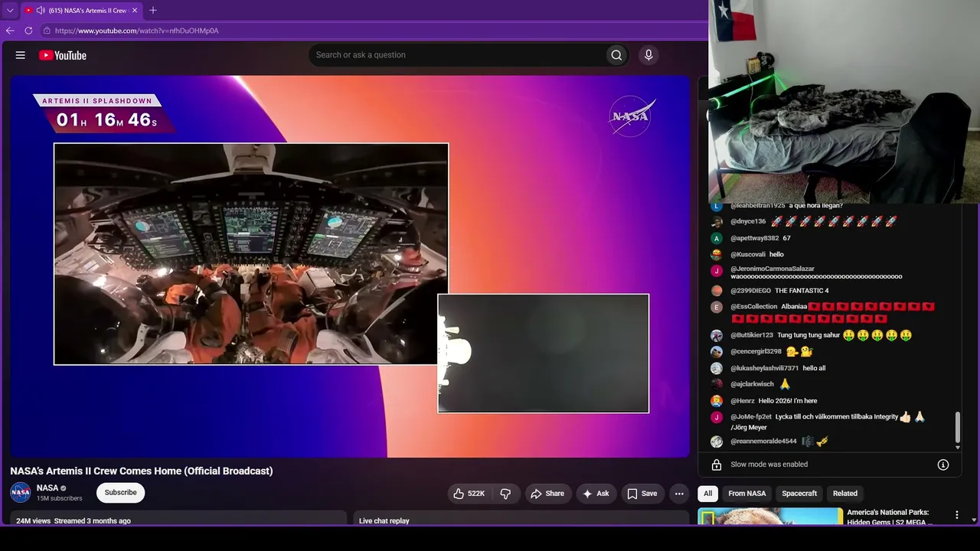View site information icon in address bar
This screenshot has width=980, height=551.
coord(47,31)
